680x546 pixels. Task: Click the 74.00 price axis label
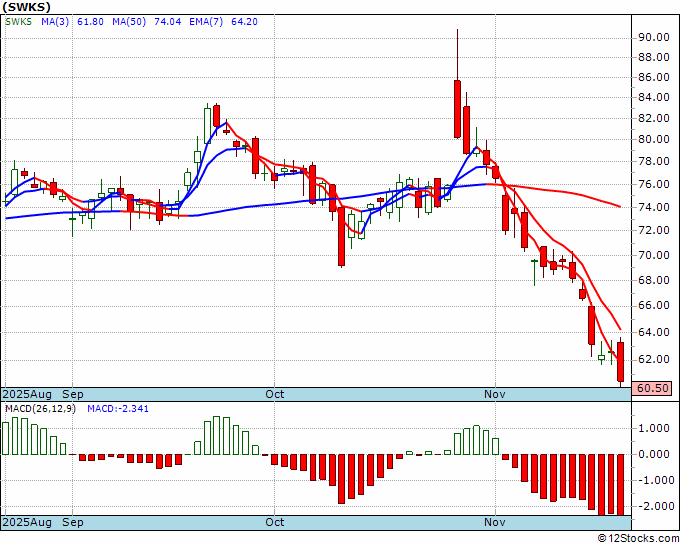click(654, 207)
